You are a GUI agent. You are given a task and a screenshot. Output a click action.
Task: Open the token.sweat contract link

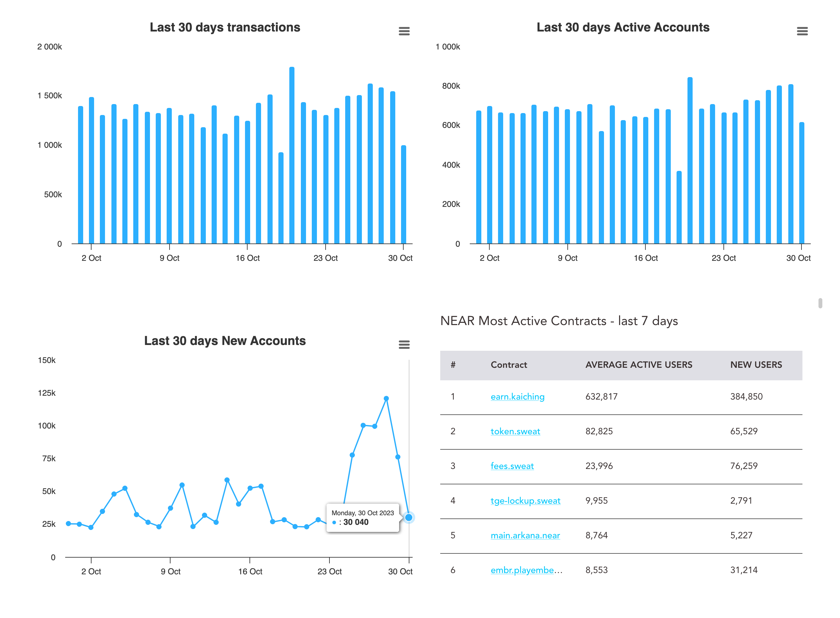pos(515,431)
